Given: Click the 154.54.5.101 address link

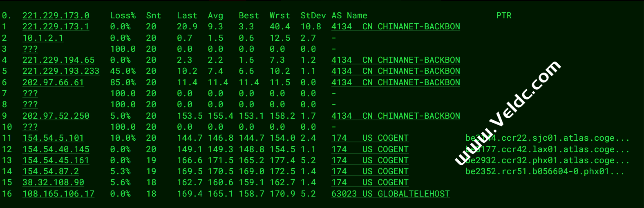Looking at the screenshot, I should 53,138.
